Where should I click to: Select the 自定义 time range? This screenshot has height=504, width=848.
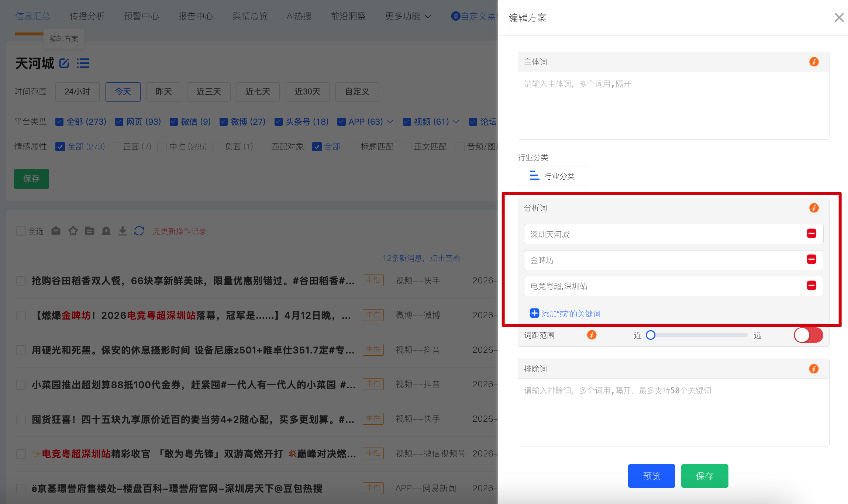pos(357,92)
